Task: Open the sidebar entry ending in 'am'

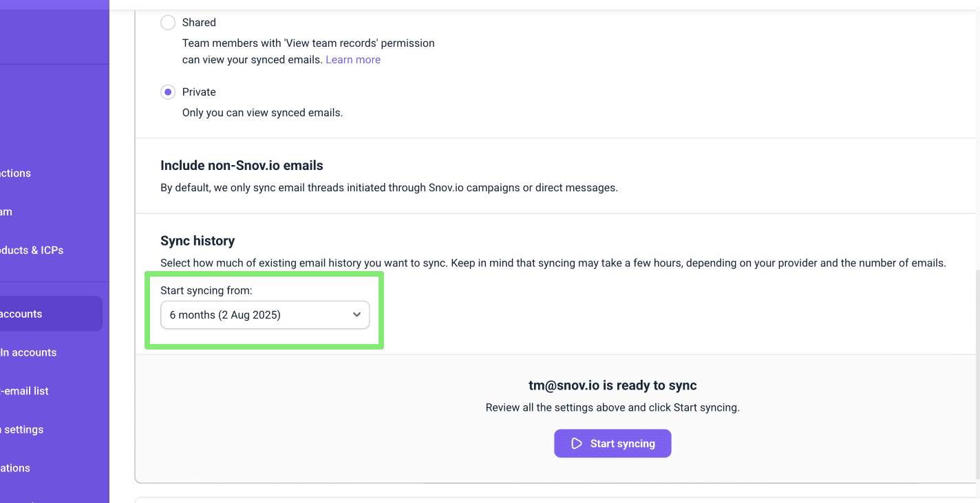Action: 6,212
